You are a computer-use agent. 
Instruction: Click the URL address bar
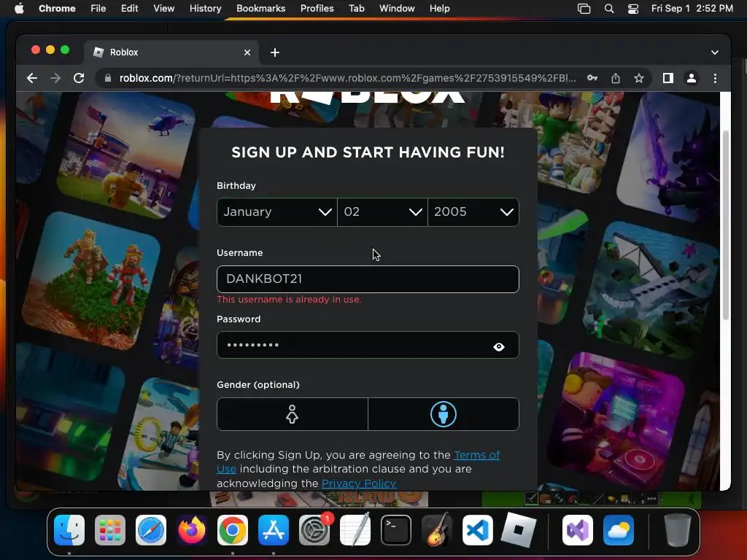(x=347, y=78)
